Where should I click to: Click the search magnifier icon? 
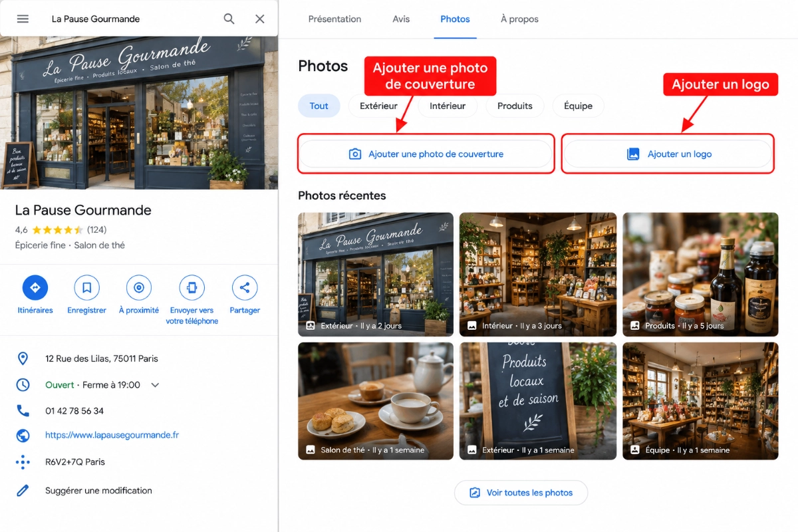point(229,19)
